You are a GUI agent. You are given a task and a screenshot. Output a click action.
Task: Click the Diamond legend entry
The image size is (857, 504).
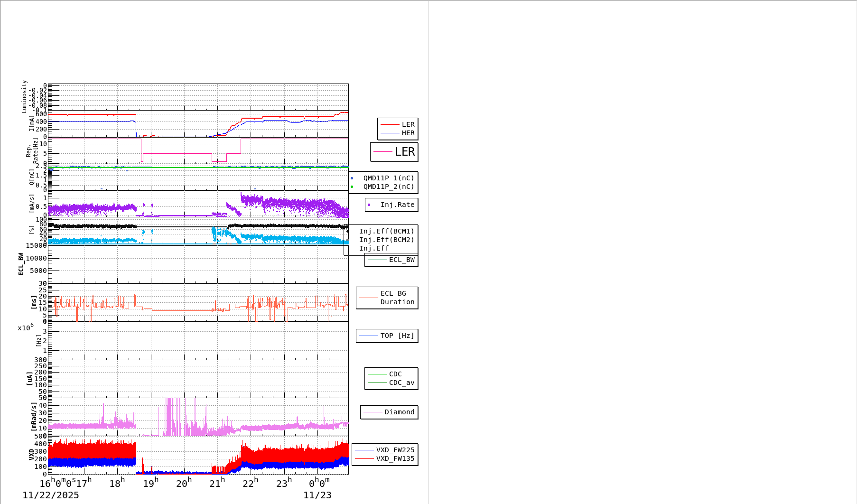(x=400, y=412)
